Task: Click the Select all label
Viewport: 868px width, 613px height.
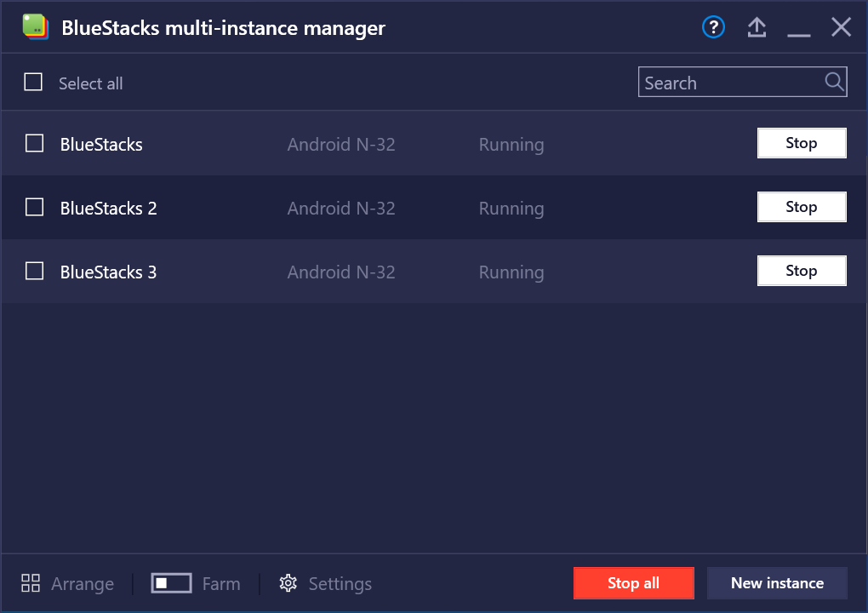Action: click(91, 83)
